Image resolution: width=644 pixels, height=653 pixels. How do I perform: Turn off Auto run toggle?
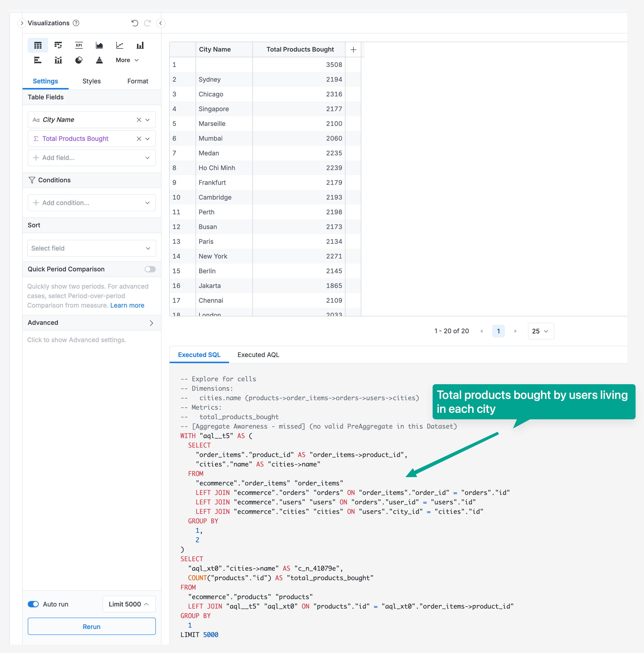coord(33,604)
